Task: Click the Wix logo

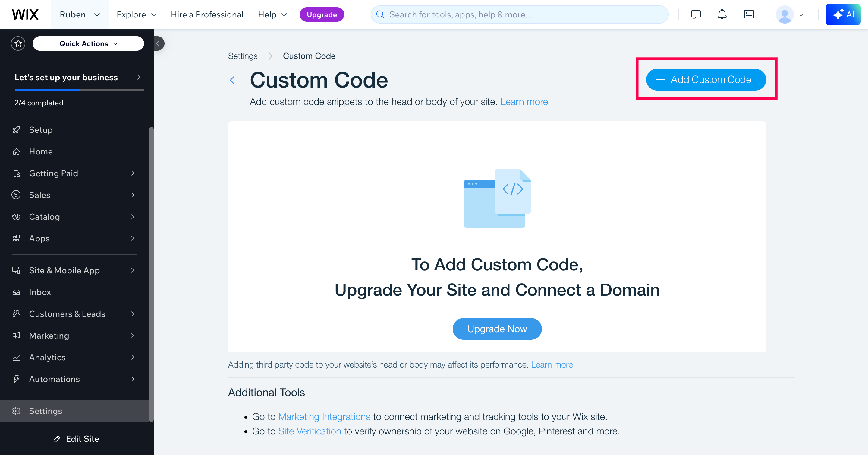Action: [25, 14]
